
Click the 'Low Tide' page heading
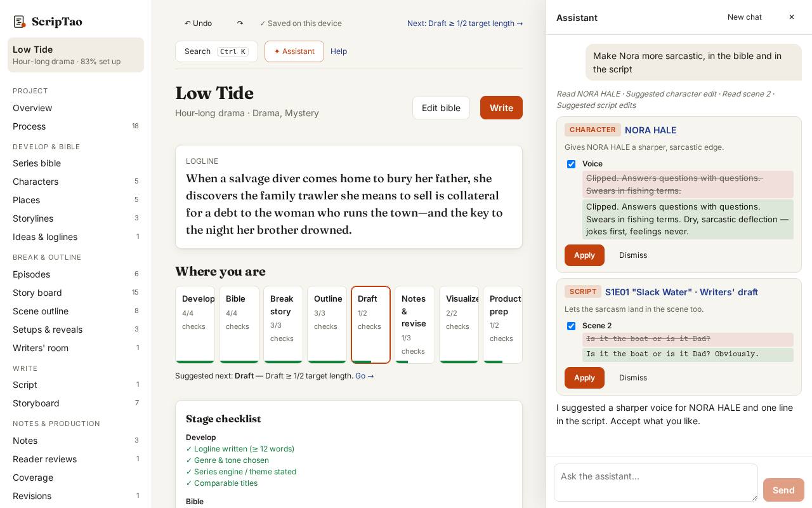214,93
